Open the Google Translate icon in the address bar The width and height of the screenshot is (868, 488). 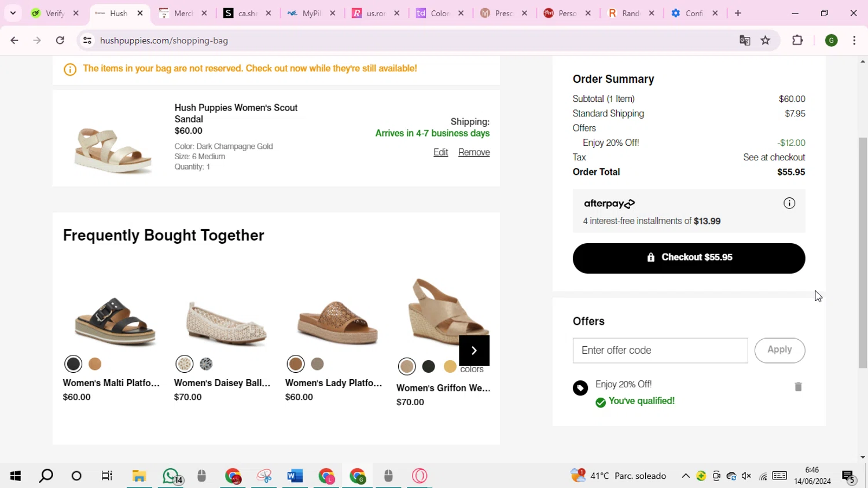click(745, 41)
